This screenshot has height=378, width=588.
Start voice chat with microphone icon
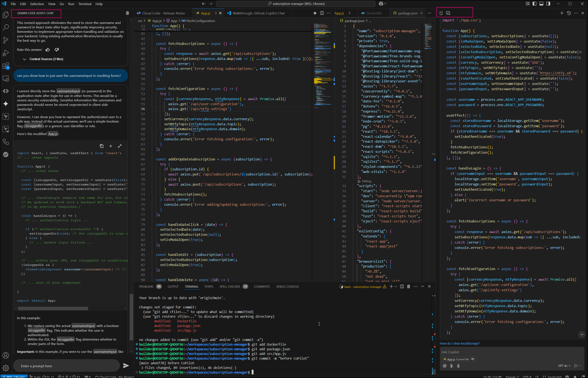[x=458, y=366]
